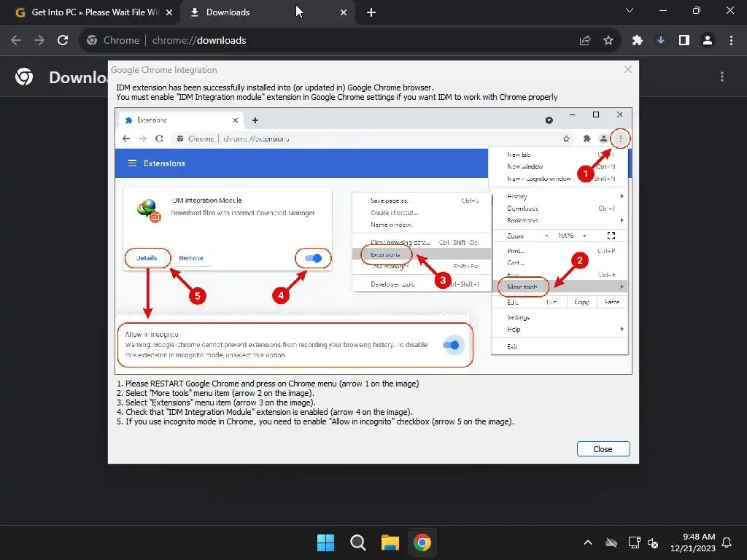
Task: Open the Extensions puzzle menu
Action: (x=638, y=41)
